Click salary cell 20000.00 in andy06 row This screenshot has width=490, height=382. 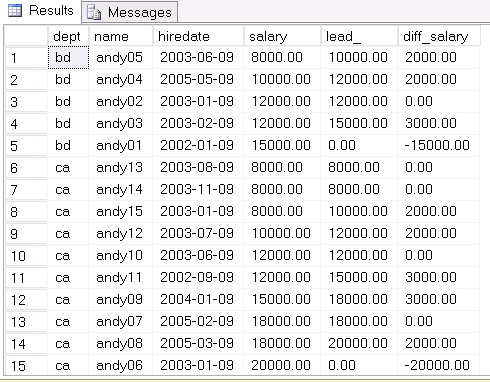[x=281, y=365]
